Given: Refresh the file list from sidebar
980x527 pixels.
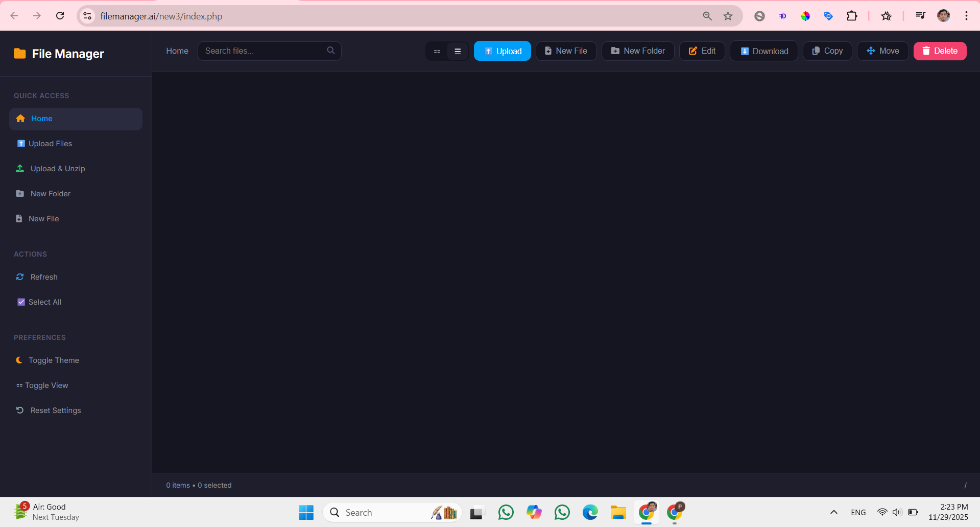Looking at the screenshot, I should [44, 277].
